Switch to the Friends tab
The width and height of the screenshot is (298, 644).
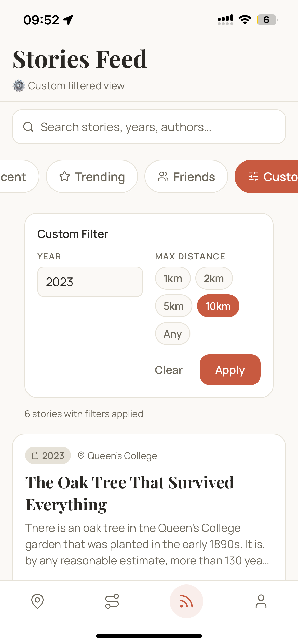(186, 177)
